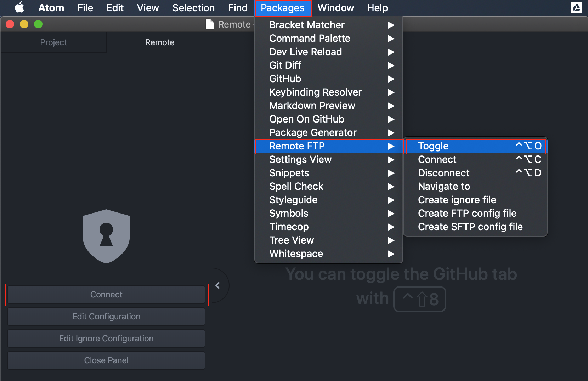The height and width of the screenshot is (381, 588).
Task: Expand the GitHub submenu
Action: [x=329, y=79]
